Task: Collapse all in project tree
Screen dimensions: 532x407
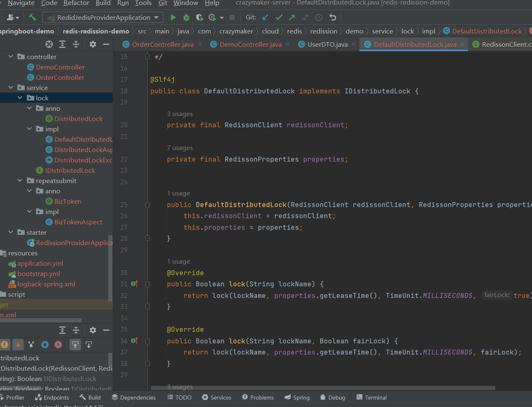Action: tap(76, 44)
